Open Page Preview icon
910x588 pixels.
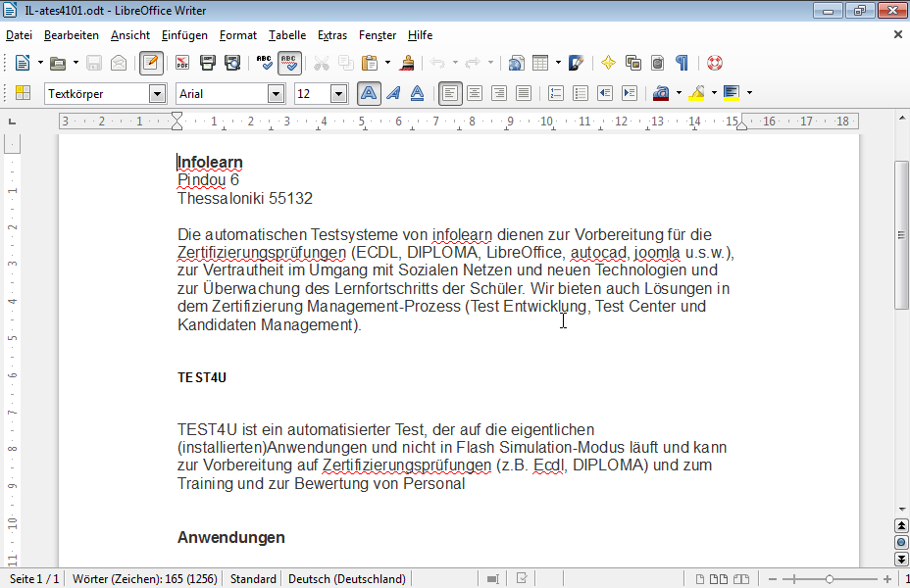[x=232, y=63]
